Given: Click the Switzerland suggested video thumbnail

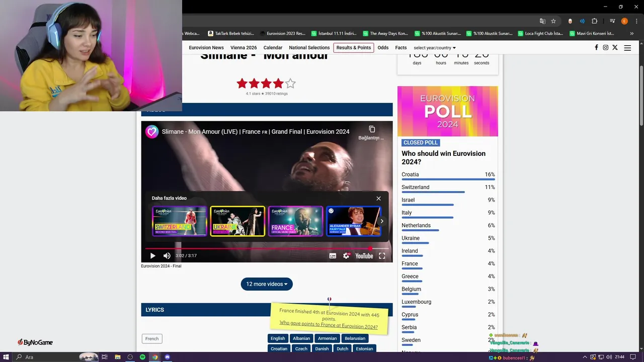Looking at the screenshot, I should (180, 221).
